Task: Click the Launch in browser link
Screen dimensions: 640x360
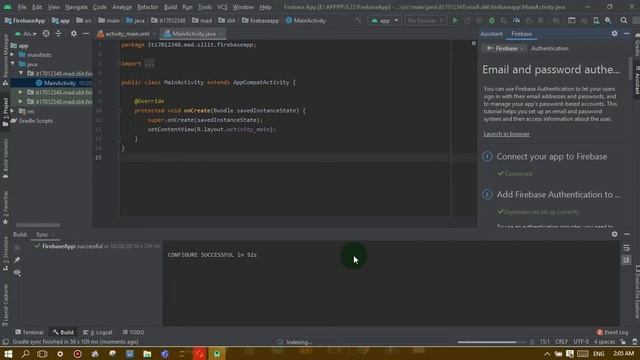Action: point(507,134)
